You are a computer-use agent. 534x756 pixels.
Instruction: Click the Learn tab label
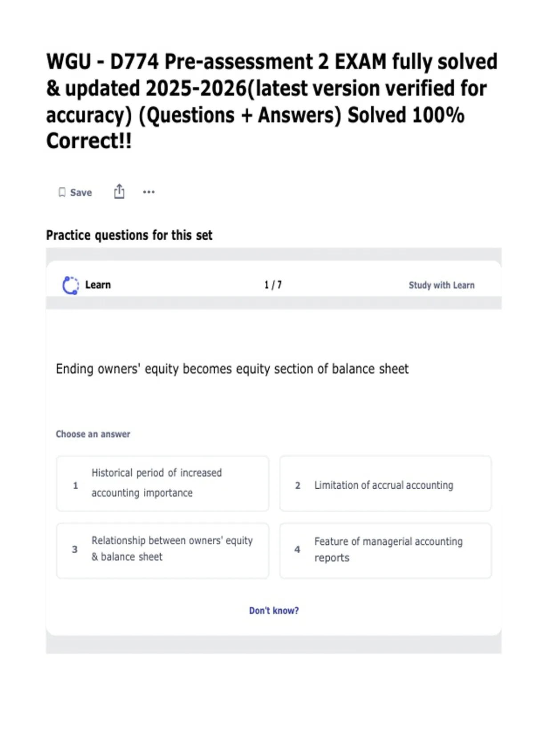[98, 285]
